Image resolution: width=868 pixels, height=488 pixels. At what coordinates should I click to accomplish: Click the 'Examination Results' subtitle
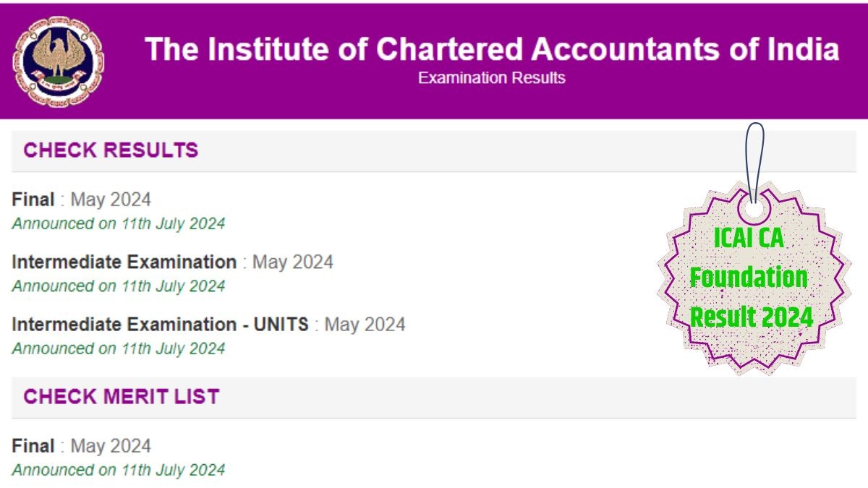(492, 78)
